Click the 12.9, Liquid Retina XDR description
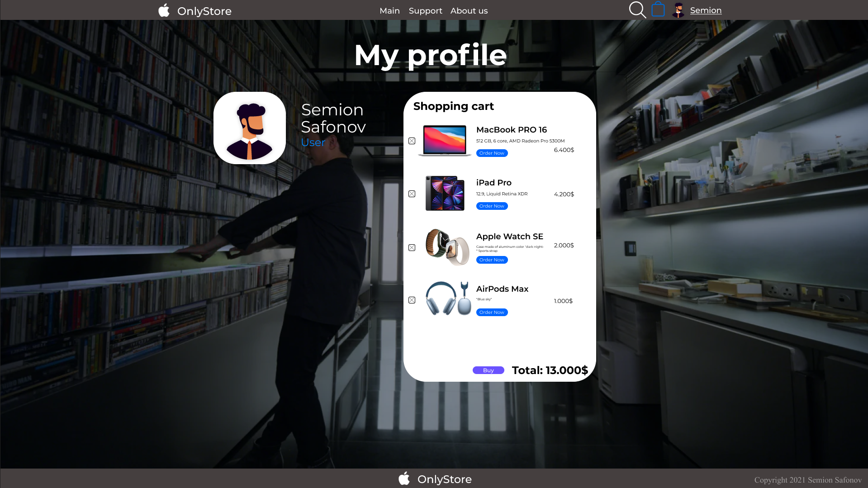Screen dimensions: 868x488 (502, 194)
